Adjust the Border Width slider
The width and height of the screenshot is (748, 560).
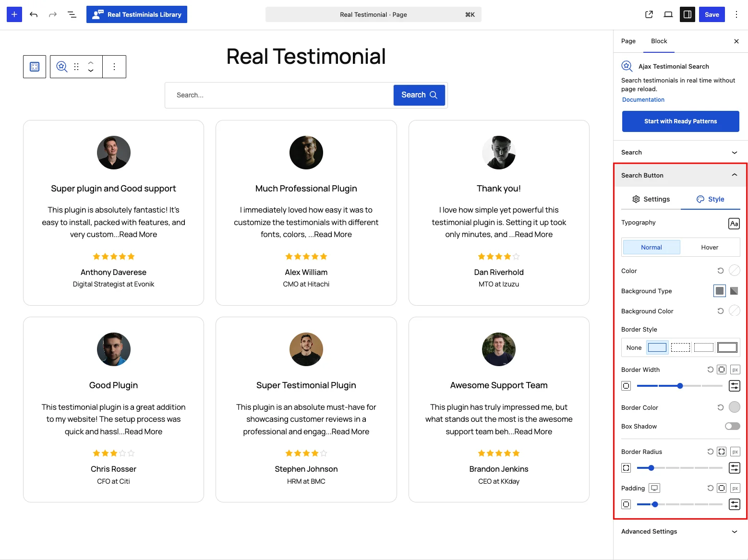point(680,386)
